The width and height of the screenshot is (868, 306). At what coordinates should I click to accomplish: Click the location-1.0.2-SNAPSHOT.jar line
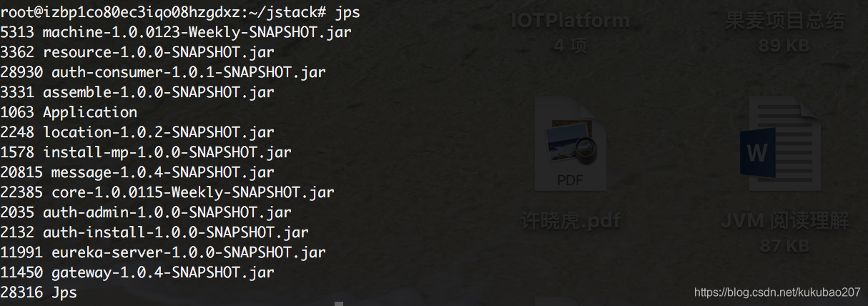[x=137, y=132]
